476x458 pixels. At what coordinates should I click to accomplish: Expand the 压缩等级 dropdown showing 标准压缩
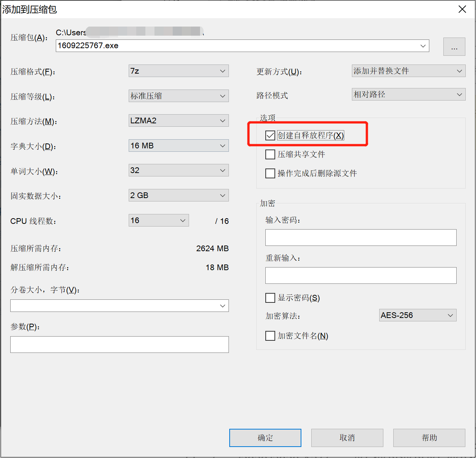click(x=178, y=96)
